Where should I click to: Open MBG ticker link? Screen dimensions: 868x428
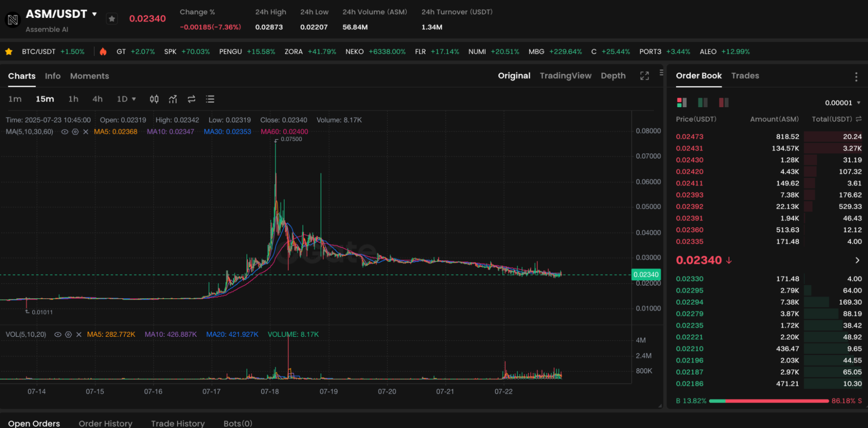(x=555, y=52)
